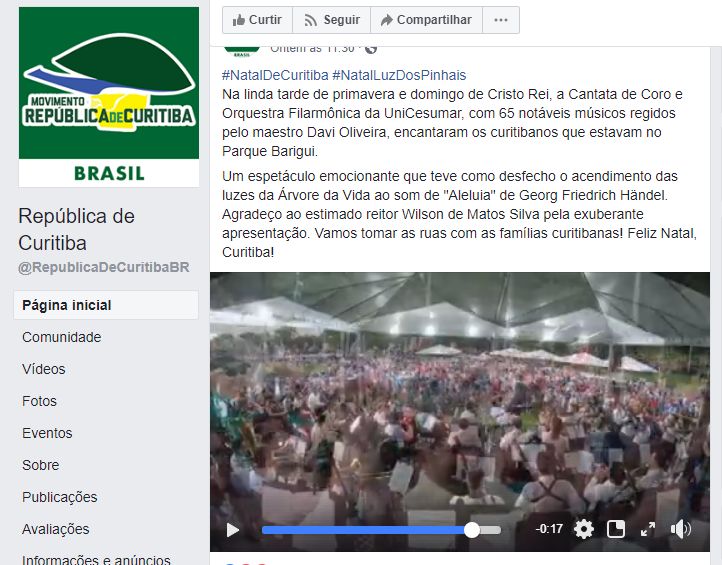Go to Comunidade section

(x=62, y=337)
